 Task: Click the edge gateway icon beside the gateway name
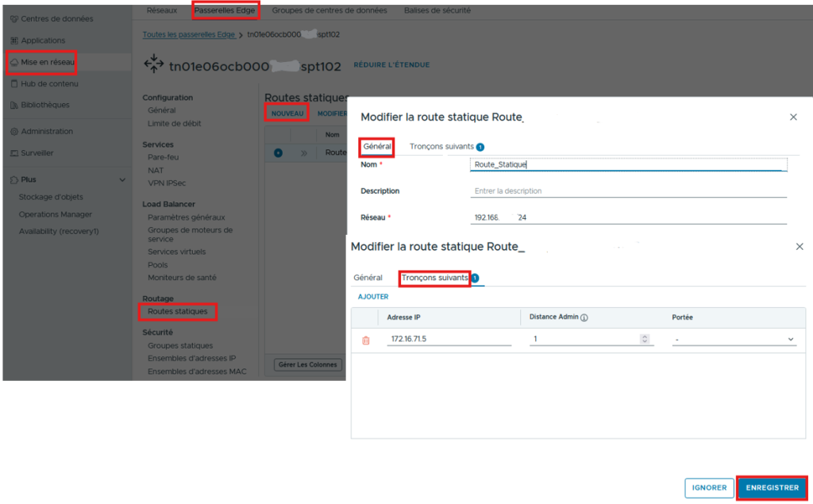(153, 66)
